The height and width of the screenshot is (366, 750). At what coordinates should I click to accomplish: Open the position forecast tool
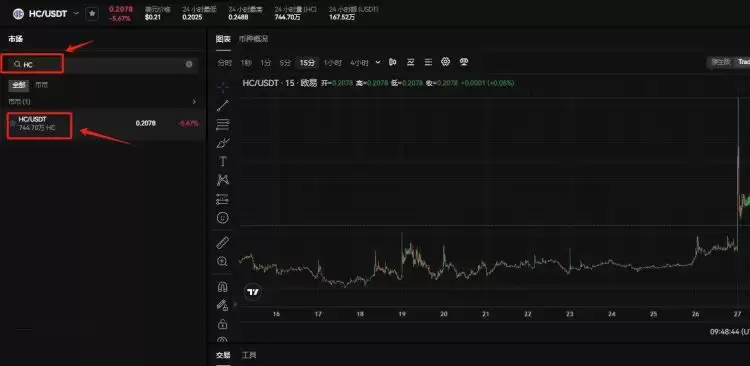(223, 199)
